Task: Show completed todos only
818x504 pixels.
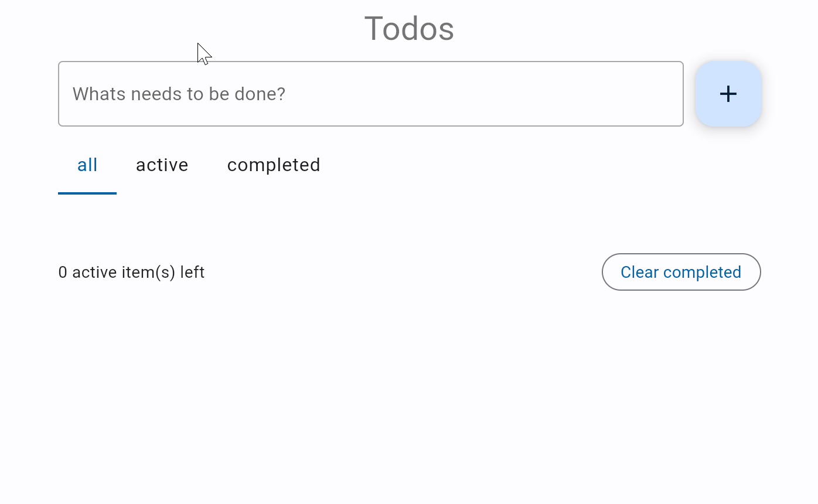Action: pos(273,165)
